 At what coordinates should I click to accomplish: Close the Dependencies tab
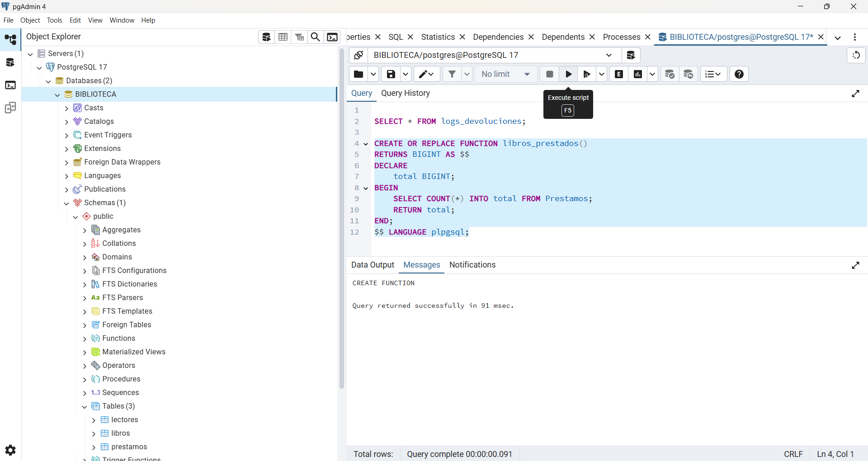pos(531,37)
